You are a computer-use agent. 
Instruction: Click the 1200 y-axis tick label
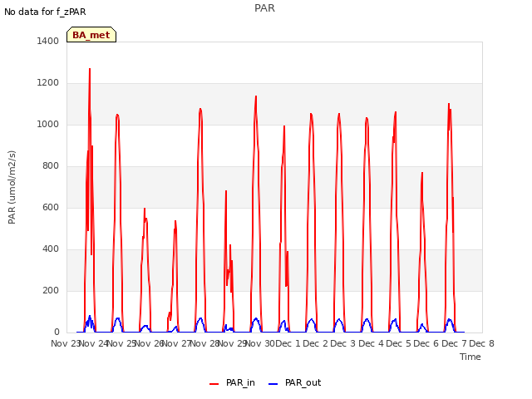[48, 83]
